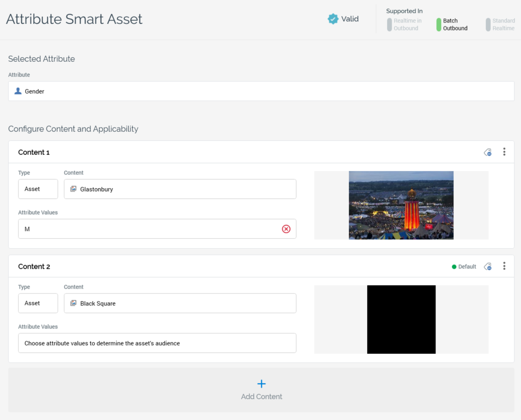Click the person icon next to Gender
The width and height of the screenshot is (521, 420).
tap(17, 91)
